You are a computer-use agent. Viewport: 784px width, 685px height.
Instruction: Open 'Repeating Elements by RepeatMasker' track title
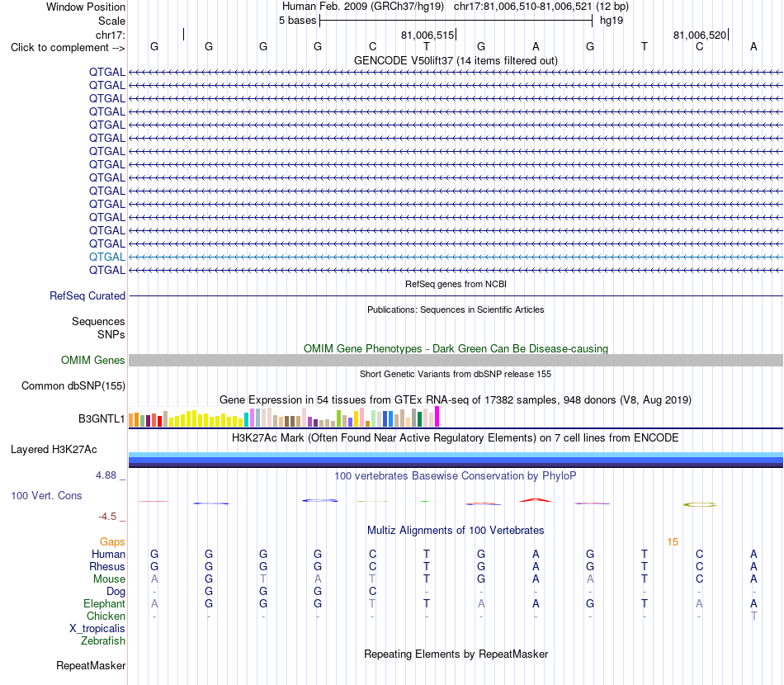point(456,654)
